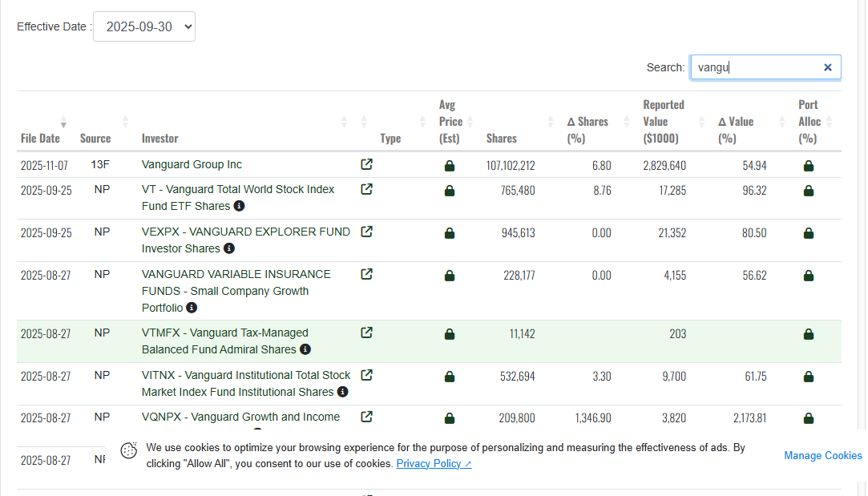Click avg price lock for VEXPX row

click(450, 233)
